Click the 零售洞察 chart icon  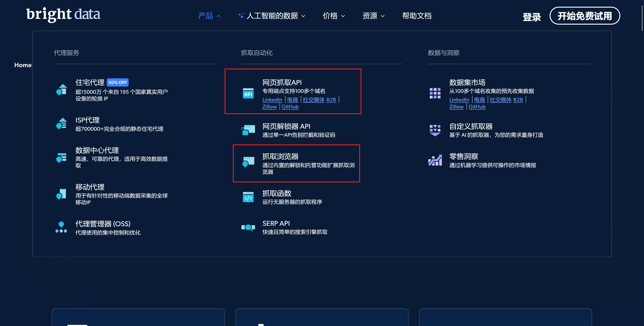(435, 160)
